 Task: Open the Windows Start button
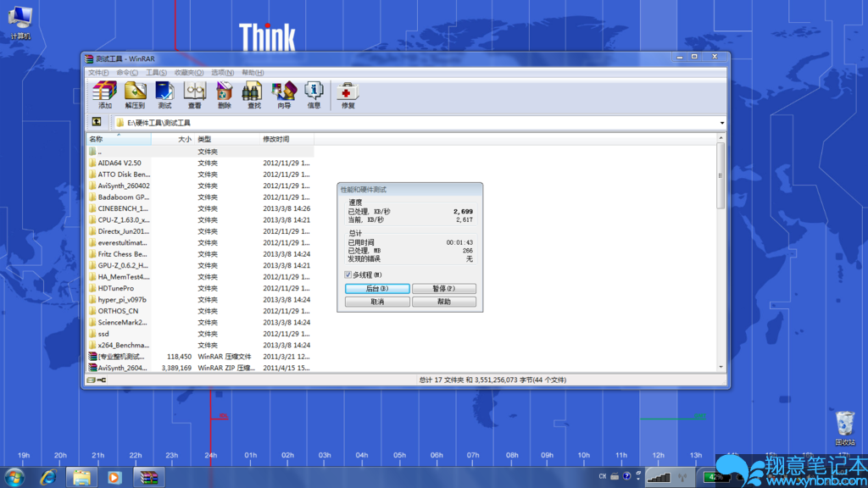14,477
